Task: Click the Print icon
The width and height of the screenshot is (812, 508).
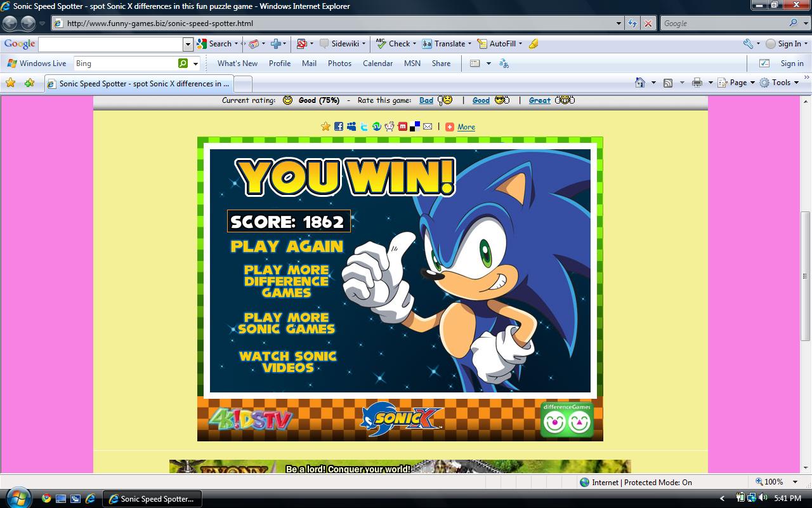Action: click(x=697, y=83)
